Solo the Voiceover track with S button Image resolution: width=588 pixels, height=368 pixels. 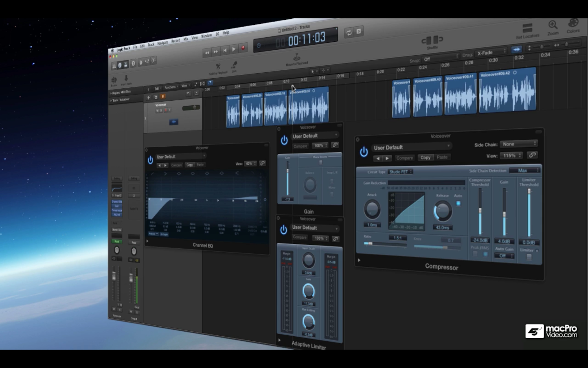pos(161,110)
